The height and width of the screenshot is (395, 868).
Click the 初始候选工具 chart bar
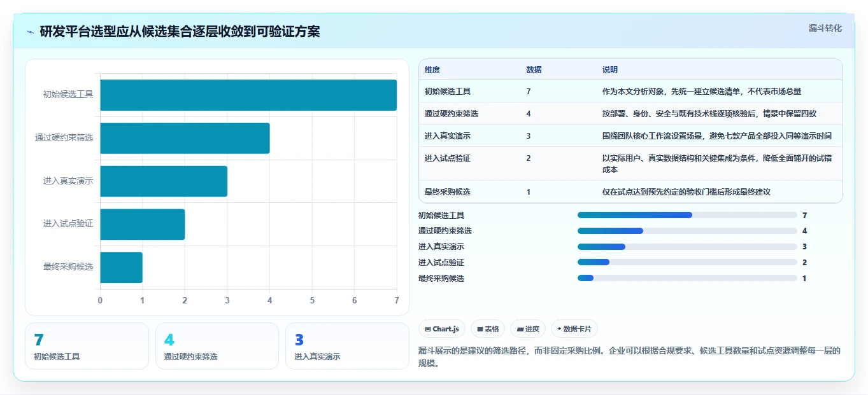pos(248,95)
